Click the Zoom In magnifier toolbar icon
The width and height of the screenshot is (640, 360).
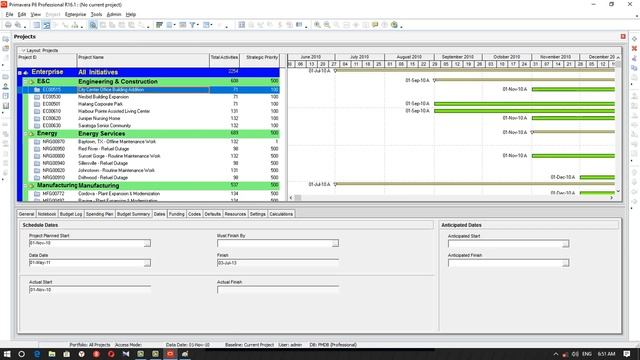(x=317, y=25)
